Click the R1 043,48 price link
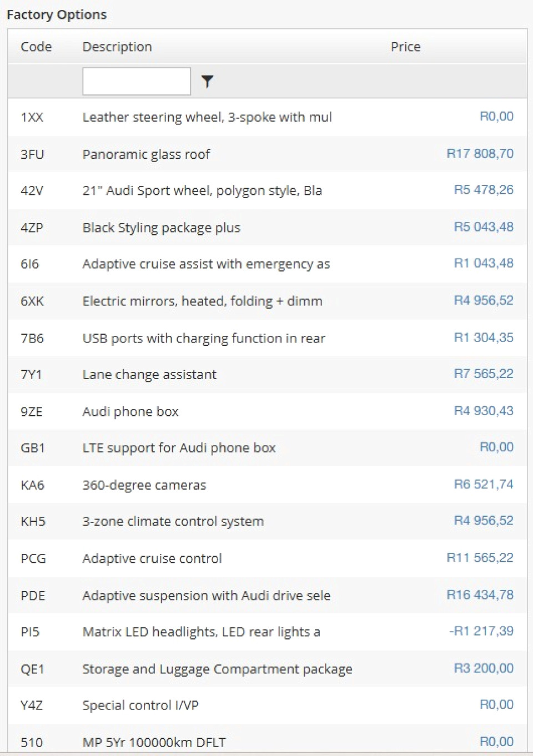The height and width of the screenshot is (756, 533). (x=483, y=263)
